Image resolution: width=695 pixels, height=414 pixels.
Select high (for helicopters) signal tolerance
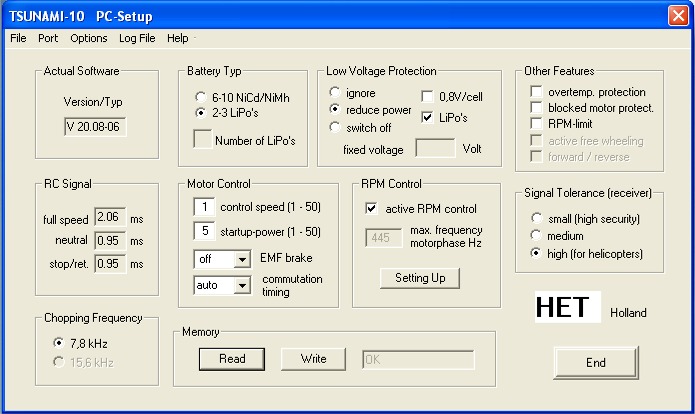536,253
